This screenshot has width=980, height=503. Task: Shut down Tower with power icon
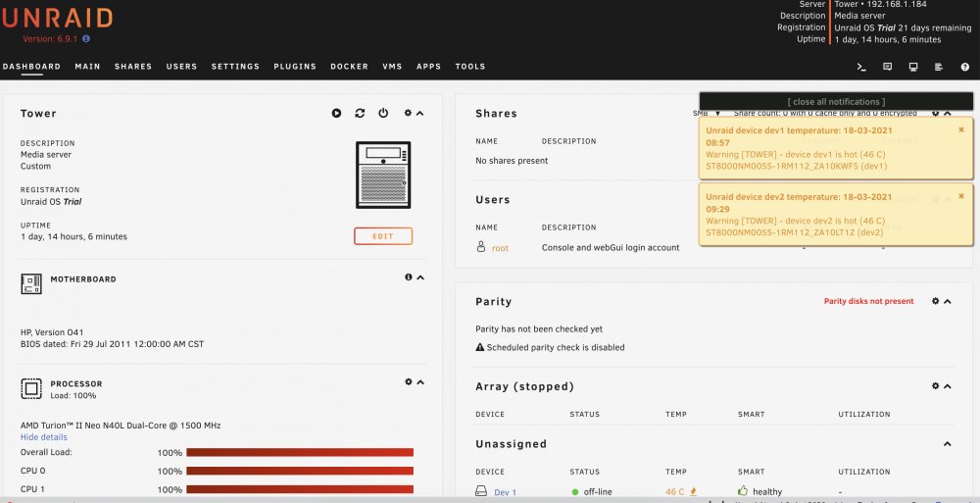(x=383, y=113)
